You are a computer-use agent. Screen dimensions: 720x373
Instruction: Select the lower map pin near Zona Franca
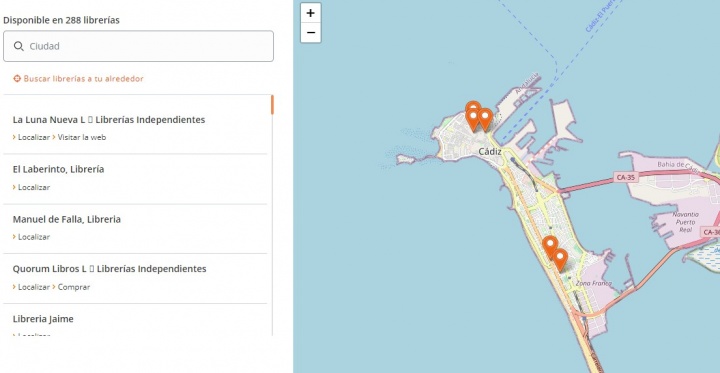tap(560, 260)
